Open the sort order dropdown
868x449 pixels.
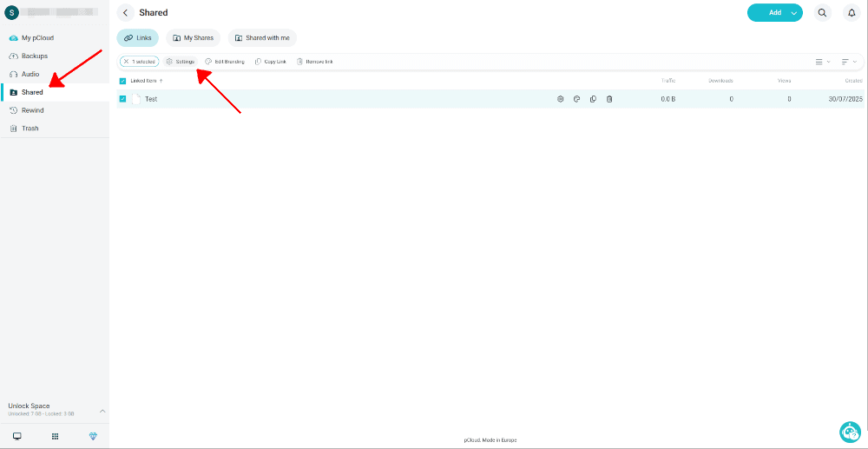click(849, 62)
